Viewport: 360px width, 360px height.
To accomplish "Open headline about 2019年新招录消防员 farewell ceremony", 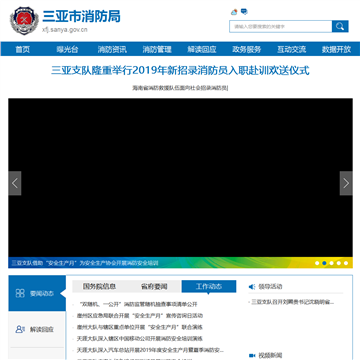I will pos(180,71).
